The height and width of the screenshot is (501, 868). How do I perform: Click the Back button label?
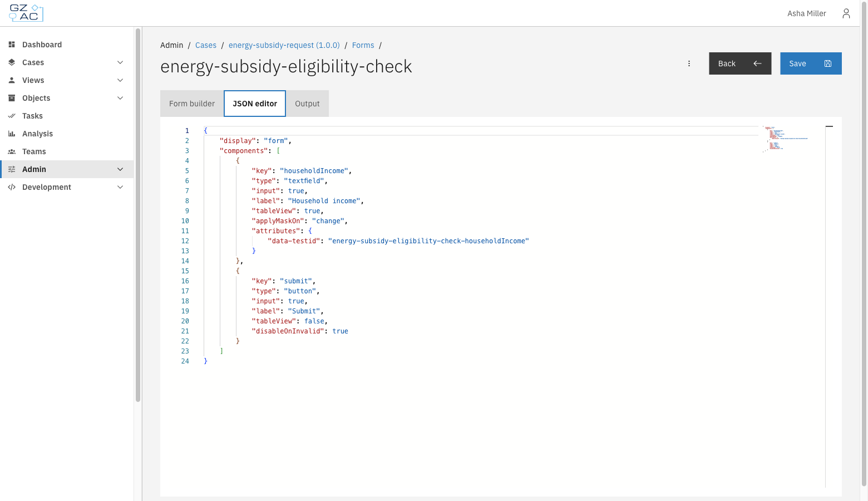pos(727,63)
